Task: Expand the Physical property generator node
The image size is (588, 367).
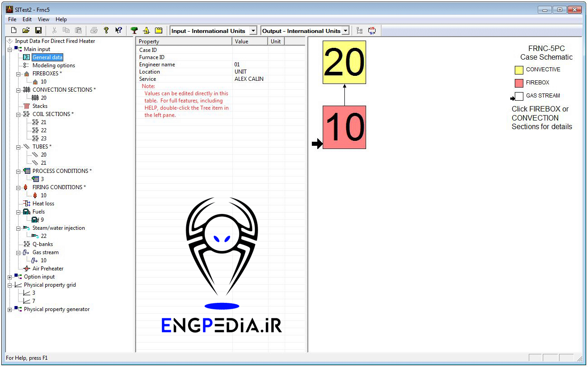Action: [x=10, y=309]
